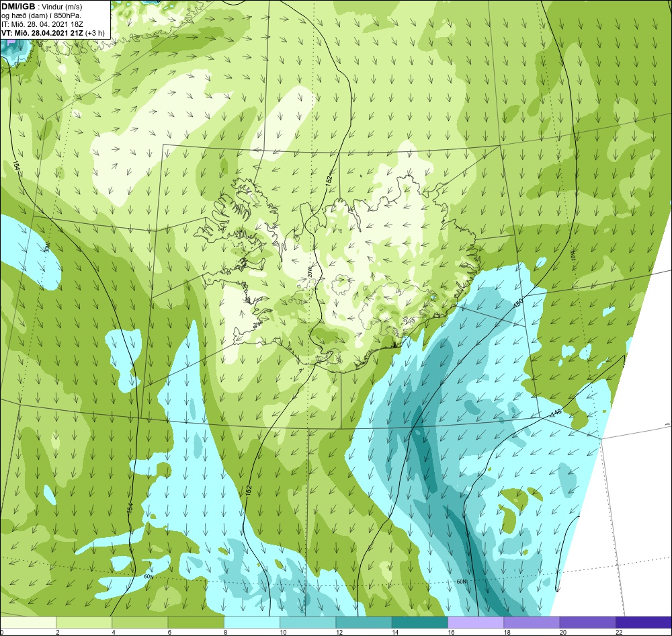
Task: Click the 148 contour label on the right
Action: pyautogui.click(x=556, y=413)
